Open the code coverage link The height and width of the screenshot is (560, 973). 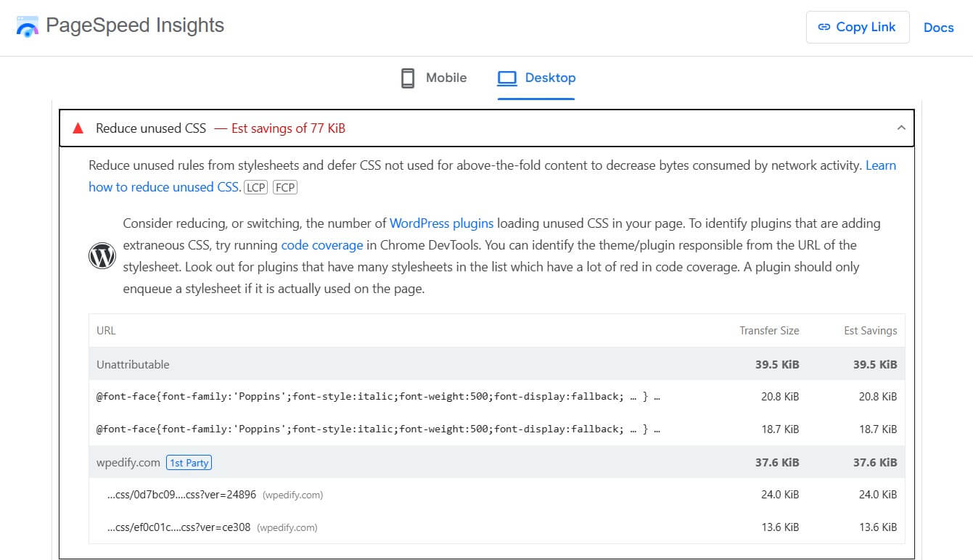click(321, 245)
